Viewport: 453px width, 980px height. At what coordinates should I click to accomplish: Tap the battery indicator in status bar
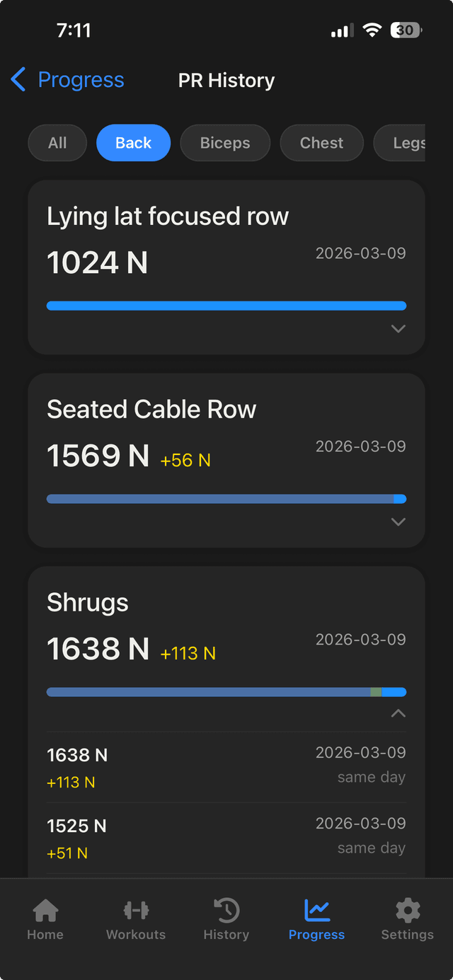point(406,30)
